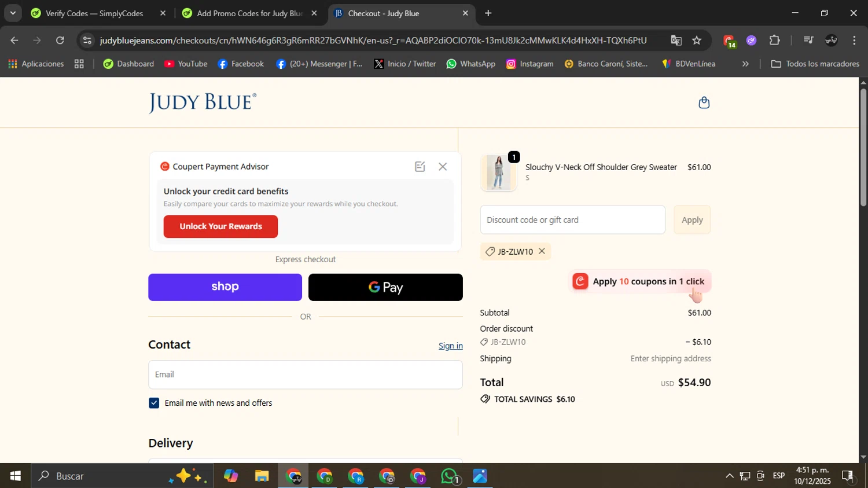The image size is (868, 488).
Task: Bookmark this page with the star icon
Action: click(697, 41)
